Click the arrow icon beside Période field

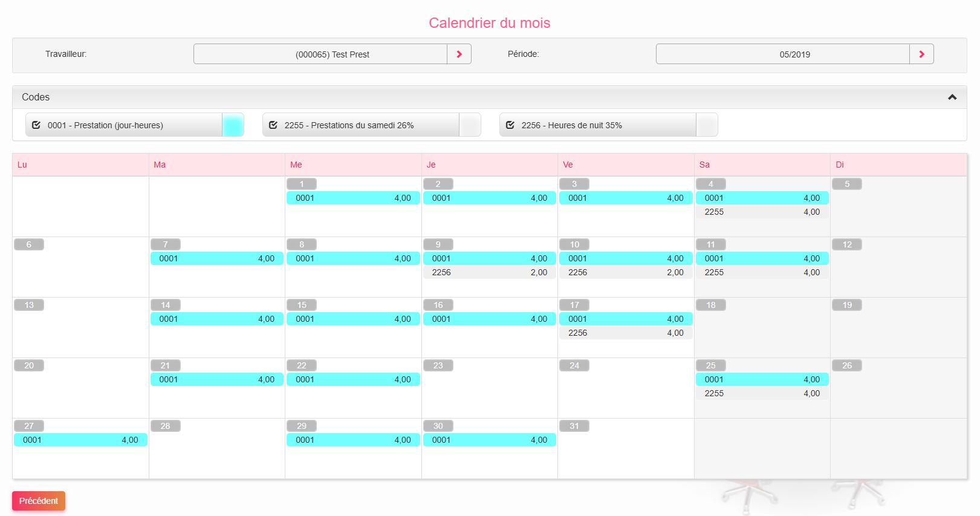921,54
